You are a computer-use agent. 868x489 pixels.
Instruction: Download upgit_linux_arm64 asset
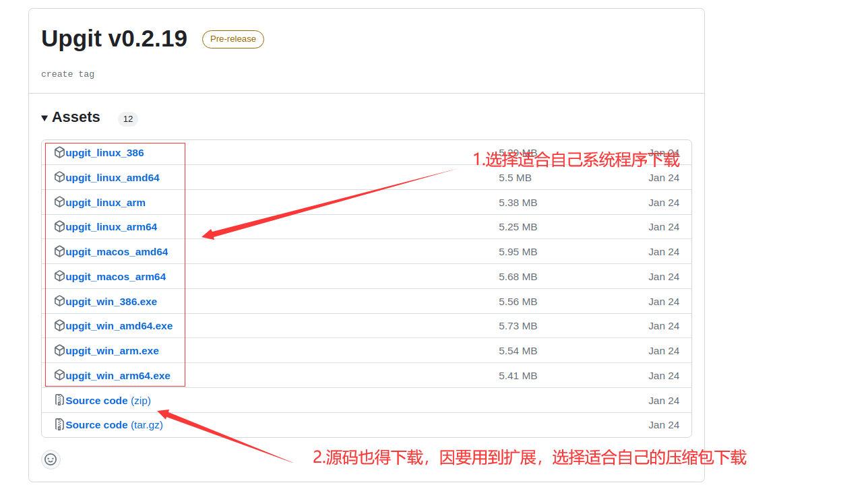point(111,227)
